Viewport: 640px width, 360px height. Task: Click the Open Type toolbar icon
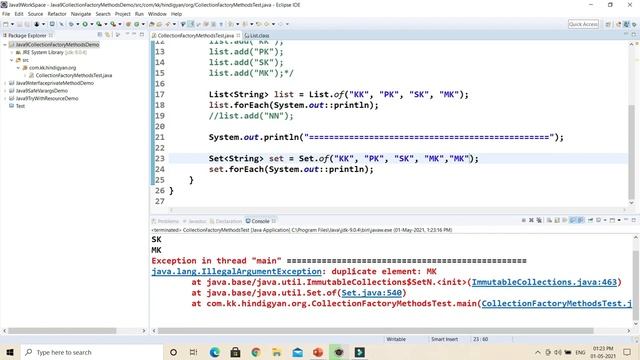coord(151,24)
